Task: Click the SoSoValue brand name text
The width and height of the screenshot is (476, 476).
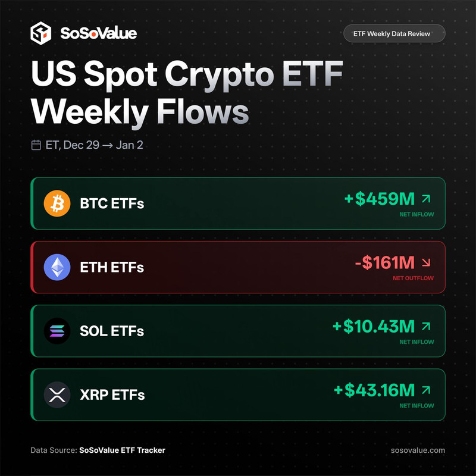Action: point(98,33)
